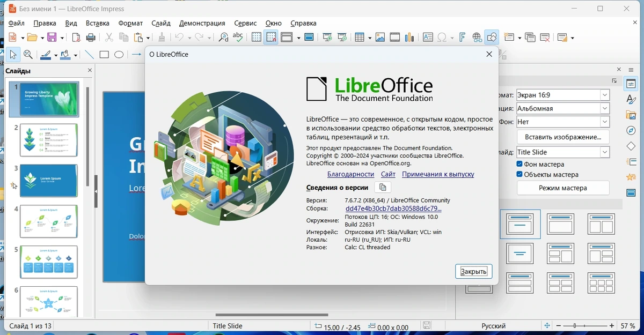Toggle the Фон мастера checkbox
Screen dimensions: 644x335
pos(519,164)
